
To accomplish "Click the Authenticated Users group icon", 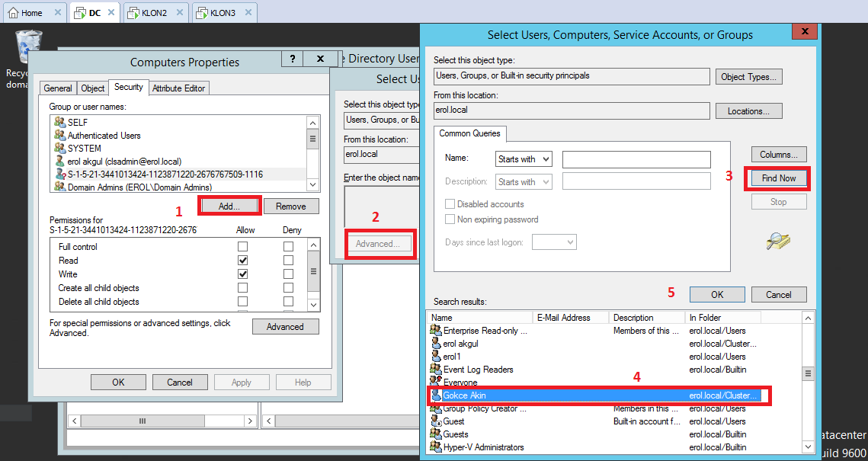I will (60, 136).
